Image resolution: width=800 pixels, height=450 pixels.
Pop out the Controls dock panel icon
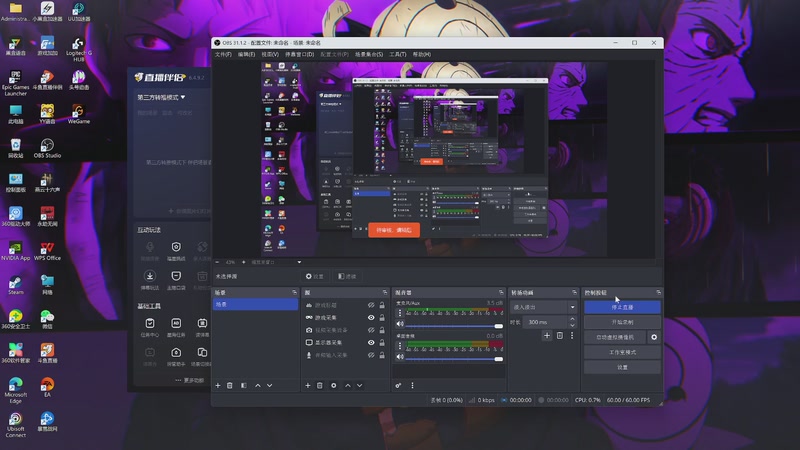pos(659,292)
